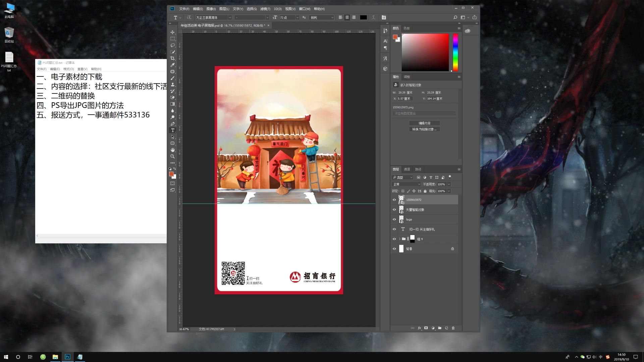Expand the 组 9 layer group
644x362 pixels.
[399, 239]
